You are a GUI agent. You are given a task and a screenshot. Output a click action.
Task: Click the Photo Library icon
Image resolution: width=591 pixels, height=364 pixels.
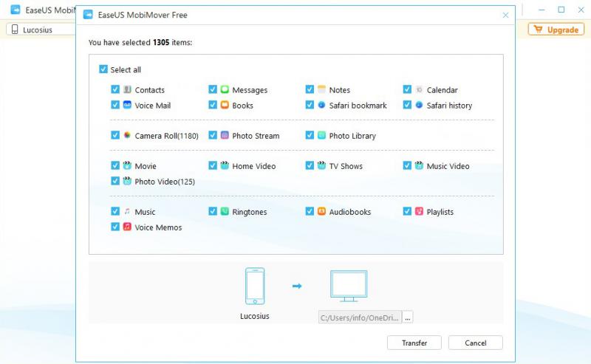[321, 135]
